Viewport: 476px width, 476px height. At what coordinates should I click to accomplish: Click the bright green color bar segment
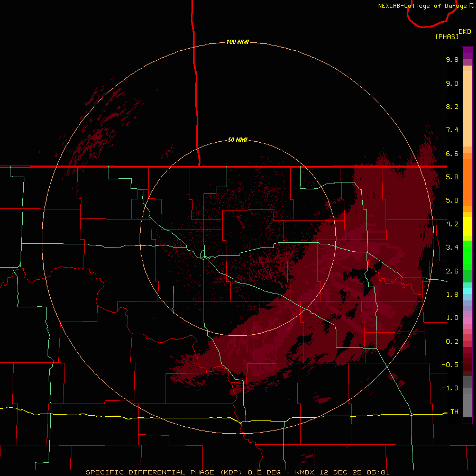click(x=467, y=255)
